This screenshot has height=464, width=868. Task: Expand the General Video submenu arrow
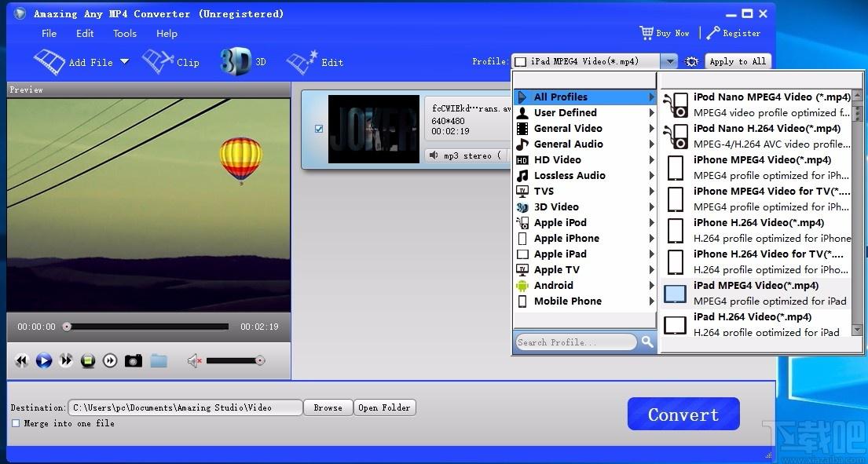(651, 128)
